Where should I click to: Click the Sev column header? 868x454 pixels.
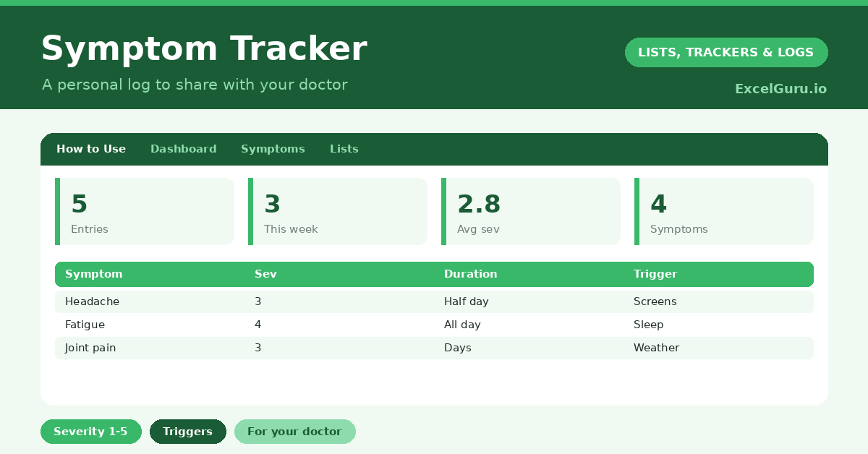point(265,274)
